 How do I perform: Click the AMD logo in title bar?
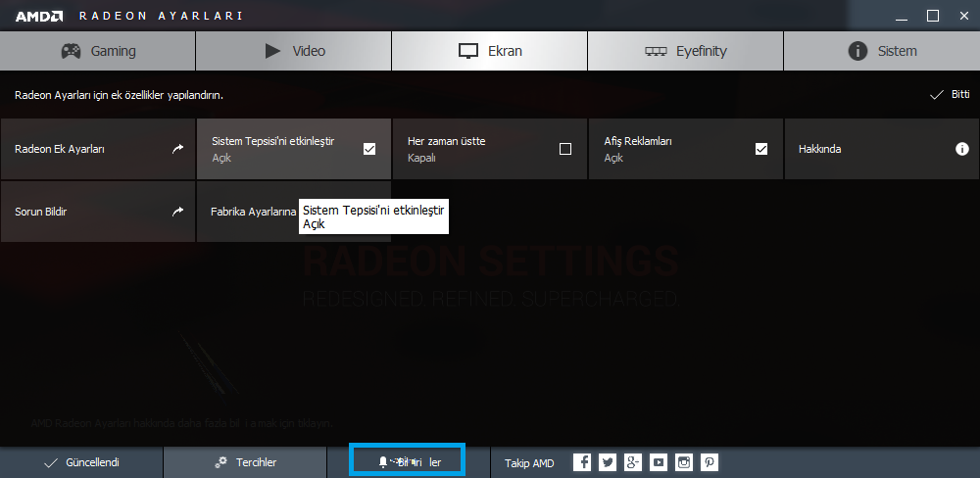click(x=39, y=17)
